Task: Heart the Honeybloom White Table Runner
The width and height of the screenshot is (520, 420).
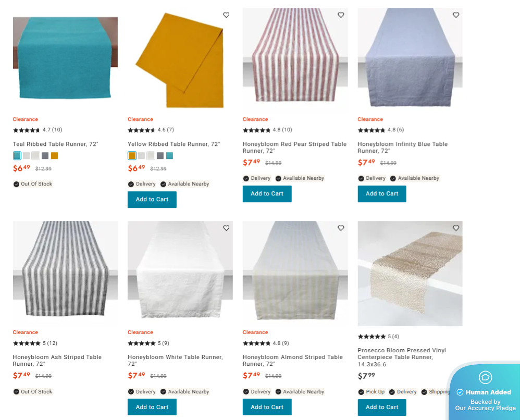Action: [x=226, y=228]
